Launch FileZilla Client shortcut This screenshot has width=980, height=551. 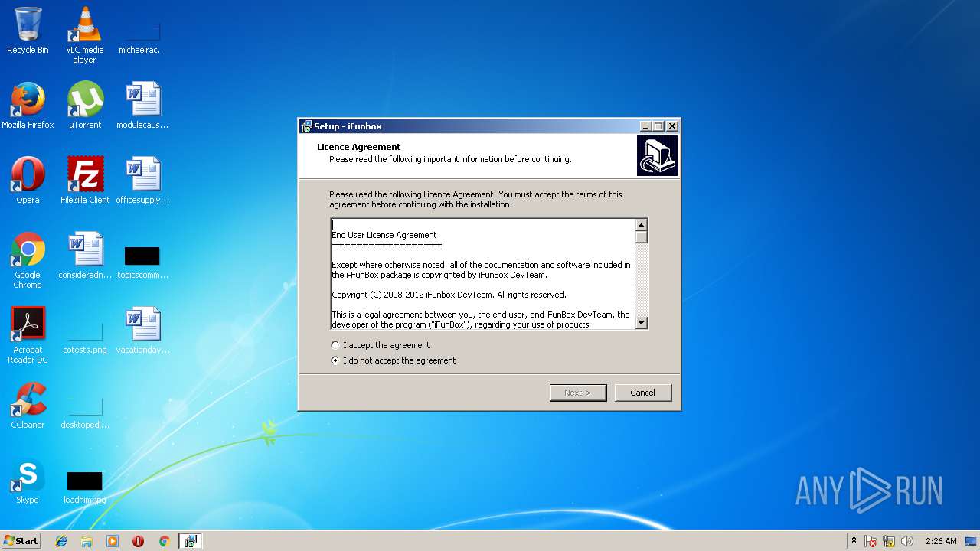click(x=84, y=181)
